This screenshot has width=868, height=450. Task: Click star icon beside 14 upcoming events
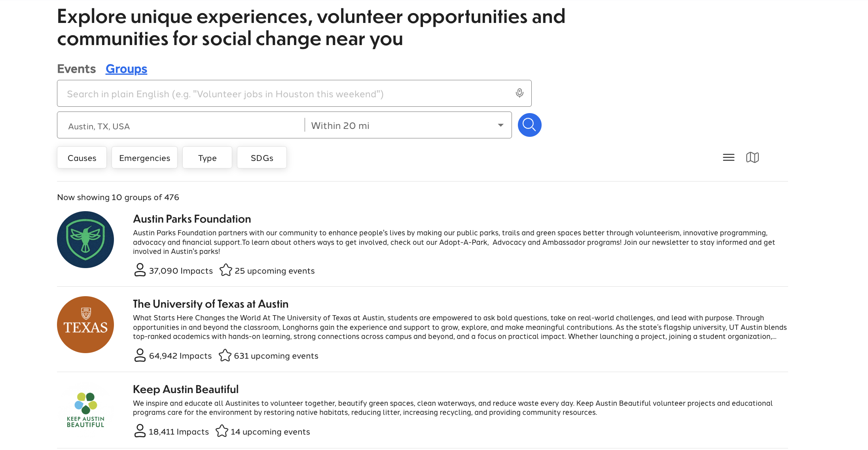(222, 431)
